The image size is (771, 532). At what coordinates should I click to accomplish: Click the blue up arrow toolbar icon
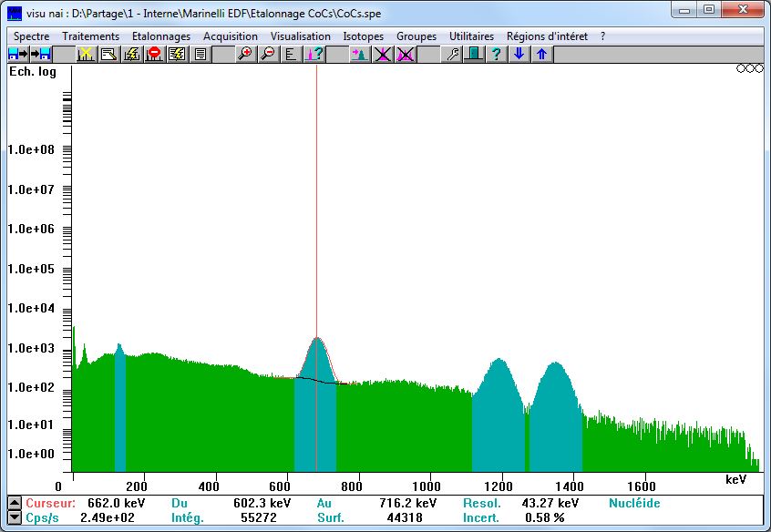(x=541, y=55)
